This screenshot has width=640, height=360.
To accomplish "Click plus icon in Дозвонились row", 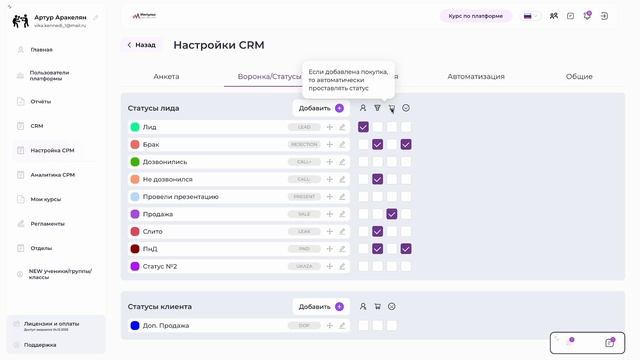I will click(329, 162).
